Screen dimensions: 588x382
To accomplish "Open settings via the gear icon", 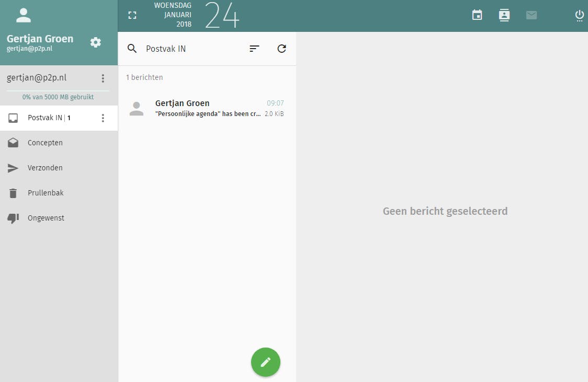I will click(x=95, y=42).
